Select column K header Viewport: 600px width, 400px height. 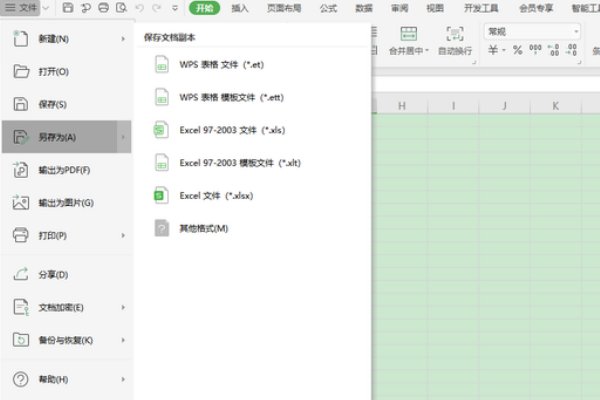[556, 106]
